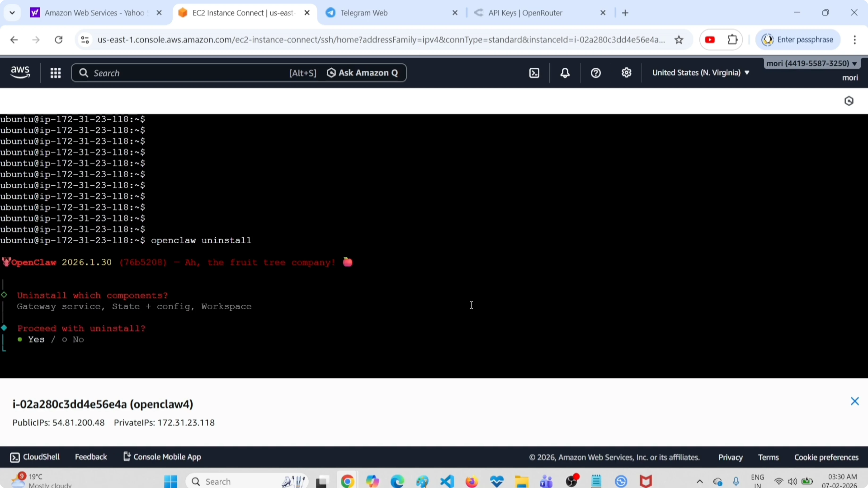The height and width of the screenshot is (488, 868).
Task: Open the AWS settings gear
Action: pyautogui.click(x=626, y=73)
